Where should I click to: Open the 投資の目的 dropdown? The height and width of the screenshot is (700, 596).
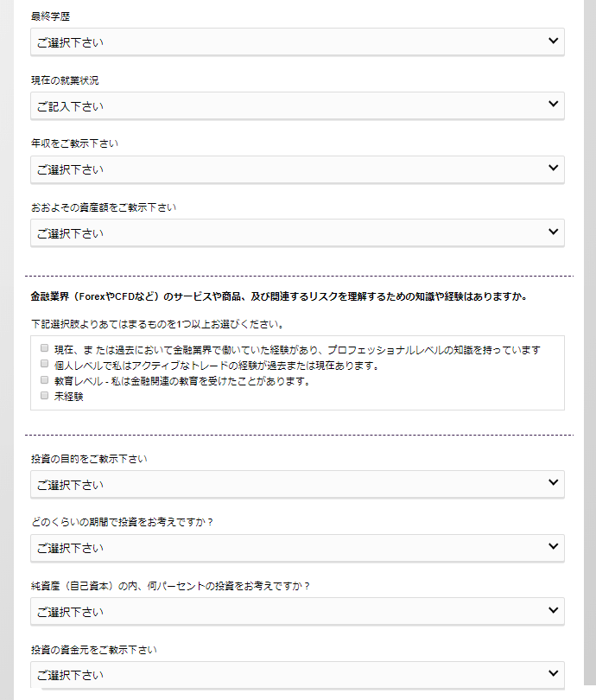[297, 484]
